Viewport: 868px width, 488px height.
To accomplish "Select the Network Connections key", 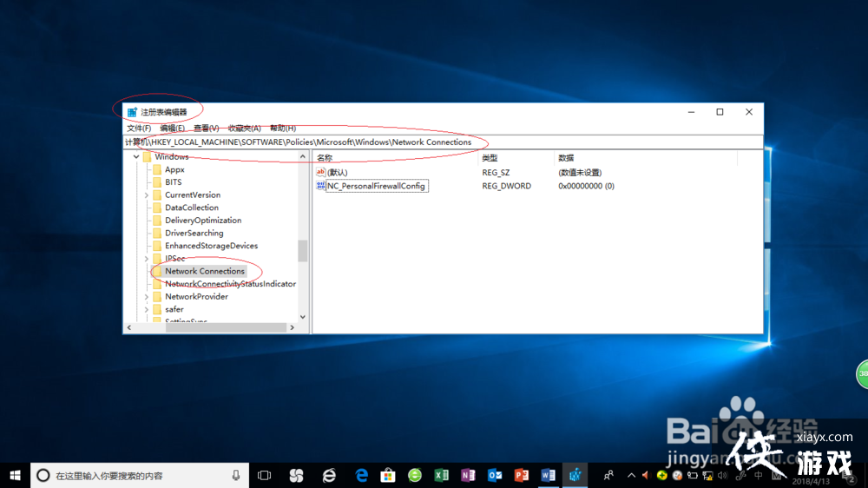I will pos(204,272).
